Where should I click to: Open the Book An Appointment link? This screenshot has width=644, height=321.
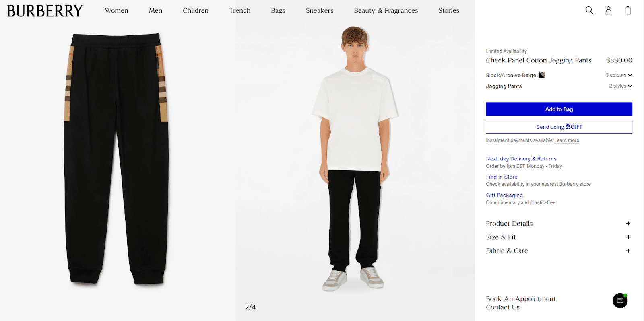coord(520,299)
